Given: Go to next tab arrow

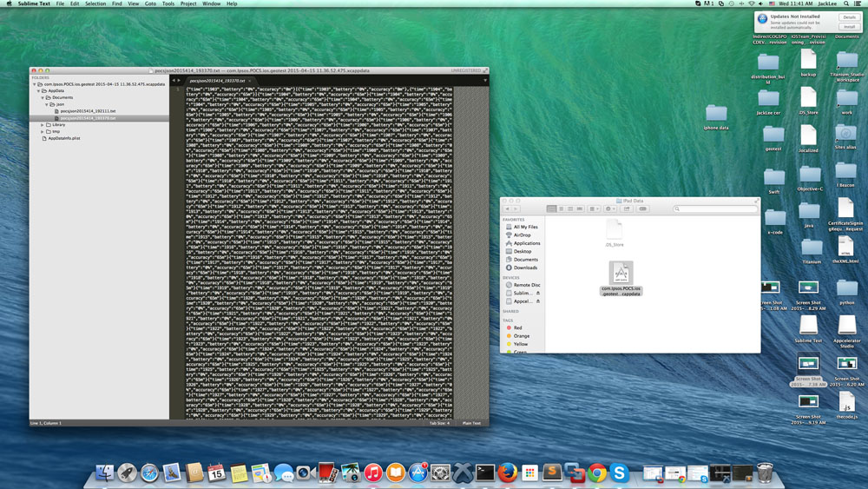Looking at the screenshot, I should pyautogui.click(x=179, y=81).
